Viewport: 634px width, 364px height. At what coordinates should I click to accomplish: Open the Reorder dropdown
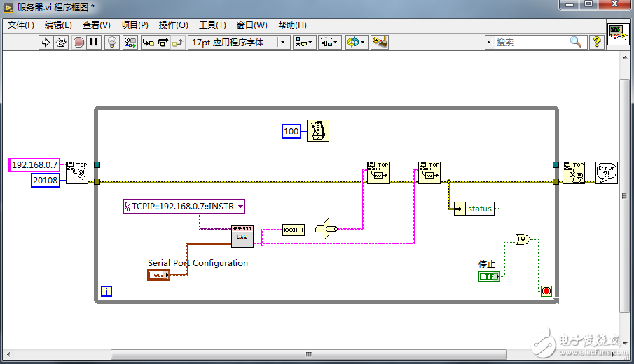pos(356,43)
